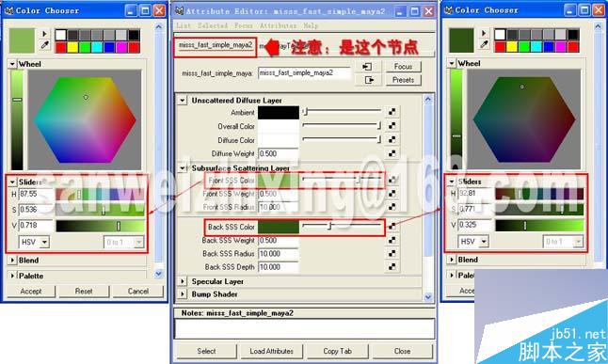Collapse the Unscattered Diffuse Layer section
This screenshot has height=364, width=608.
tap(182, 101)
